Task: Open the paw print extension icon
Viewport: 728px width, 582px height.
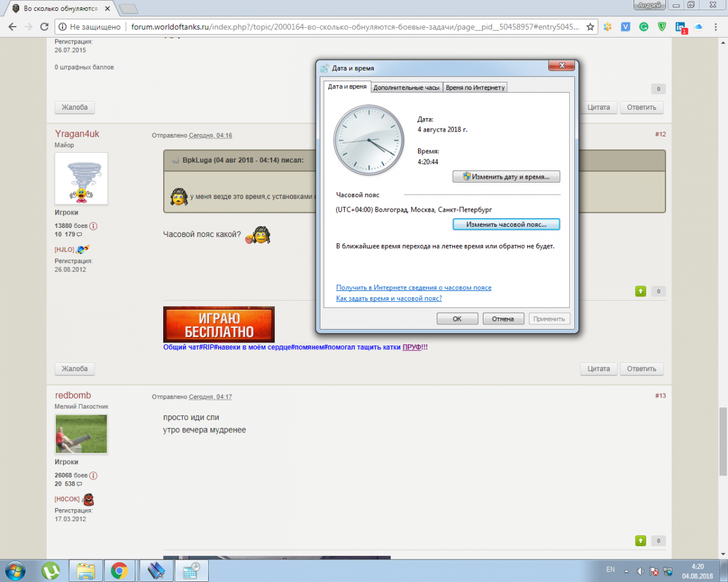Action: [x=608, y=27]
